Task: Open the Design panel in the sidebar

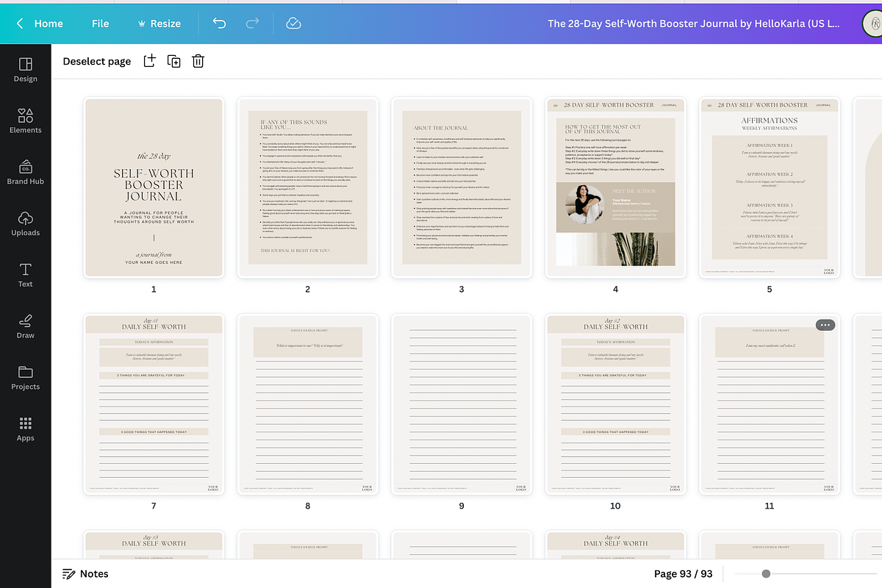Action: click(25, 70)
